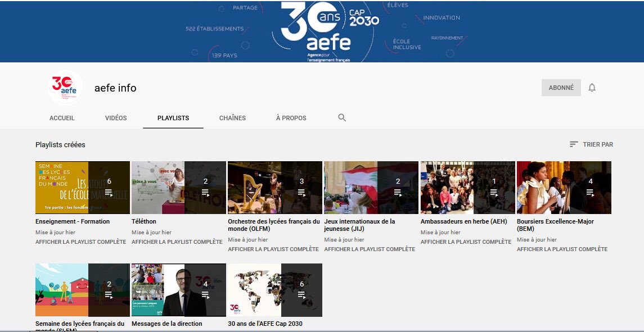
Task: Open the Orchestre des lycées français du monde title
Action: [273, 225]
